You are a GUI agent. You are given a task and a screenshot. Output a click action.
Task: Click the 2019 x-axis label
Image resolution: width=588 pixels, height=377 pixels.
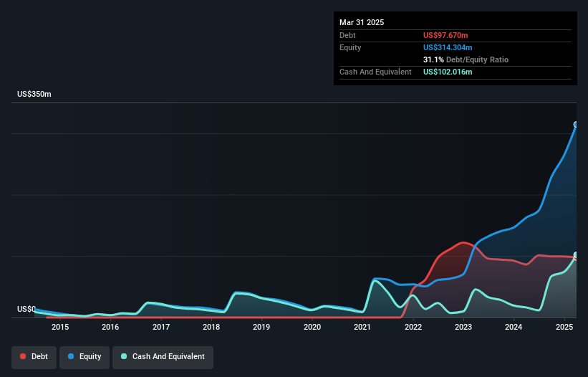[x=261, y=327]
